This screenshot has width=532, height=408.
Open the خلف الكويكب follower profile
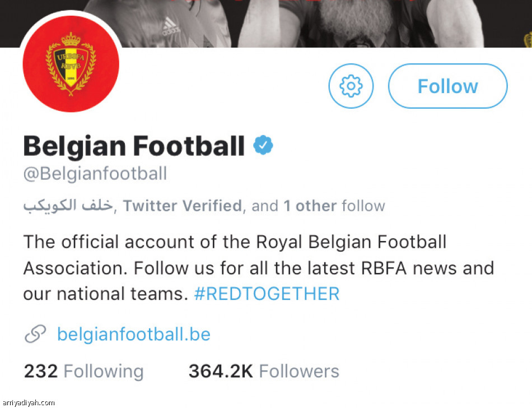[x=68, y=206]
